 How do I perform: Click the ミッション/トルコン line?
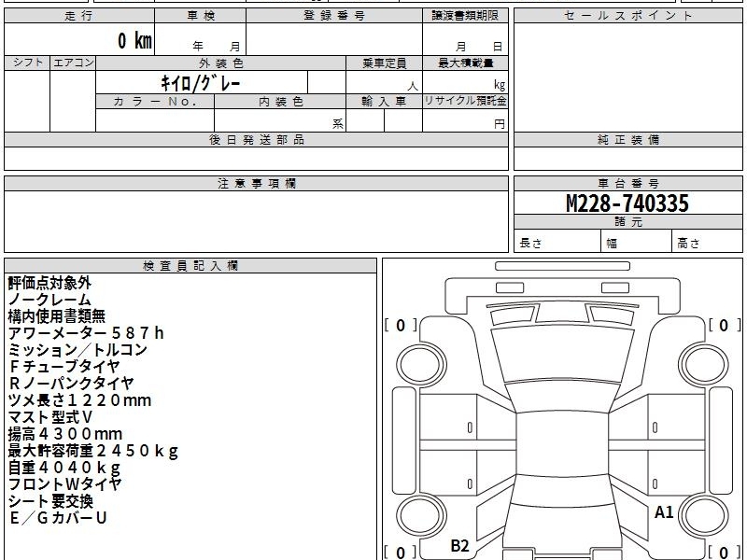point(78,350)
